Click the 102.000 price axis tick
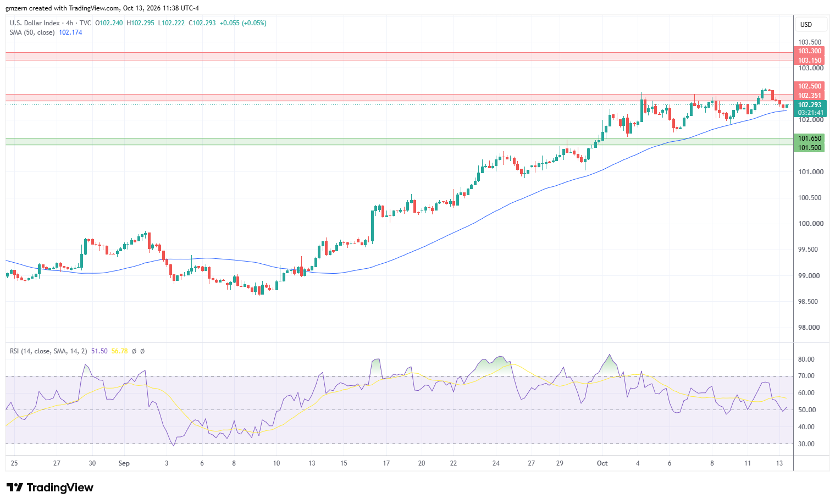Viewport: 835px width, 504px height. point(811,120)
